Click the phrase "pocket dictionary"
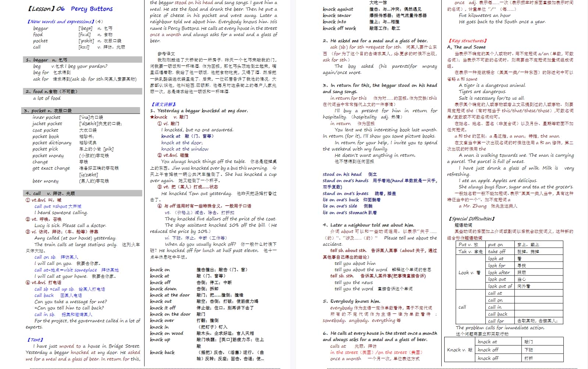588x369 pixels. click(52, 143)
